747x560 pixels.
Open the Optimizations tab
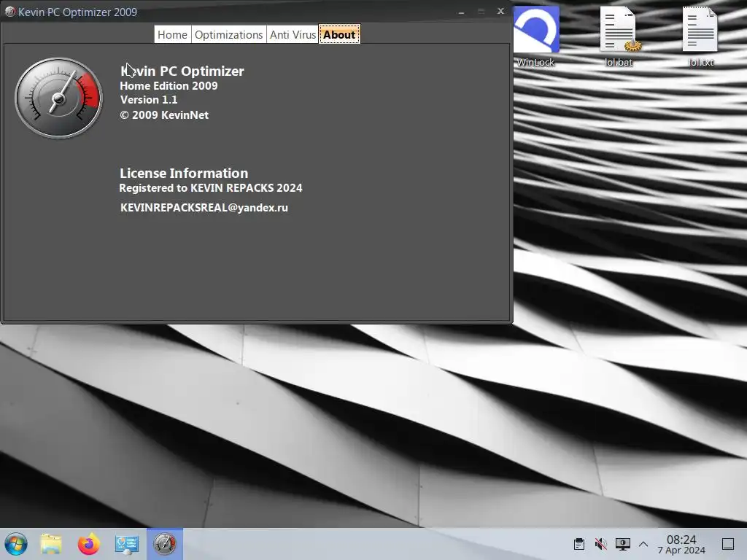[228, 35]
